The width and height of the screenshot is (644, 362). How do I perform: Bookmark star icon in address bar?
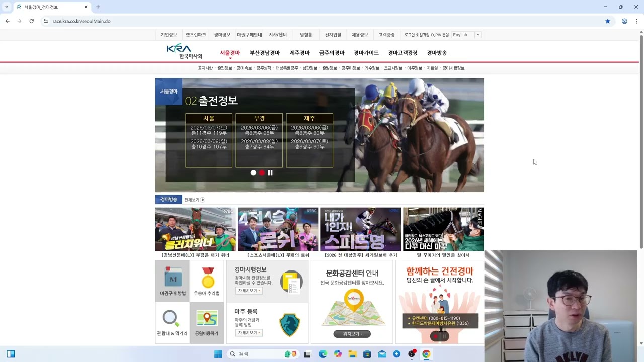608,21
